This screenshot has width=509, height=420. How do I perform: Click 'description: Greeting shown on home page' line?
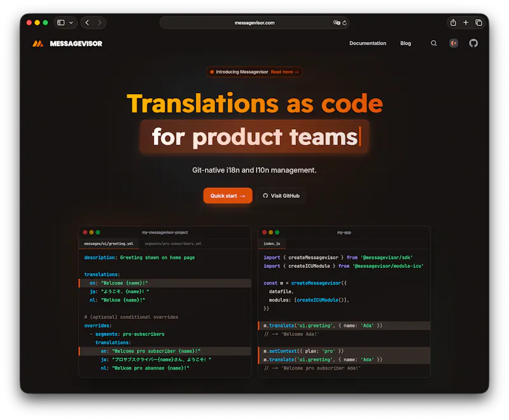click(139, 257)
